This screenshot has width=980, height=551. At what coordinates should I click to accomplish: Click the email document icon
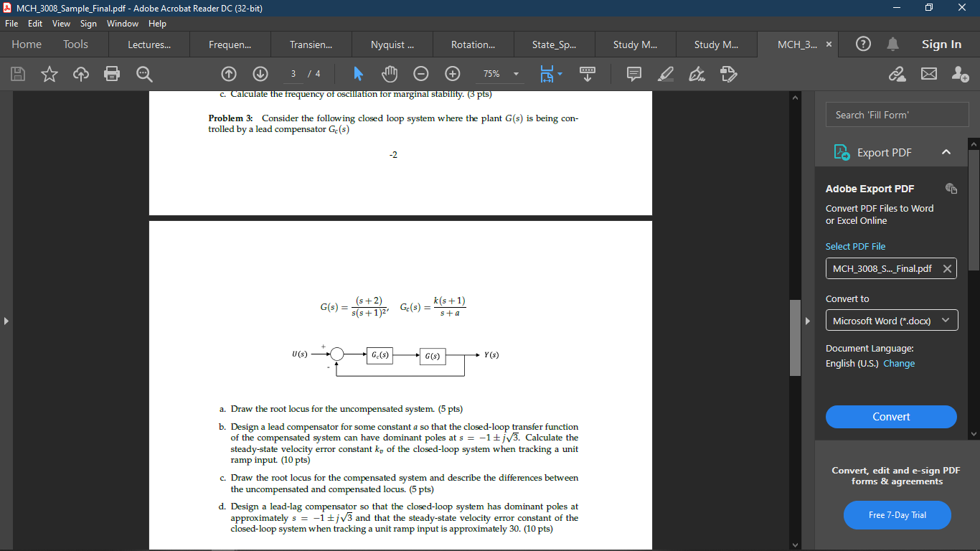coord(929,74)
